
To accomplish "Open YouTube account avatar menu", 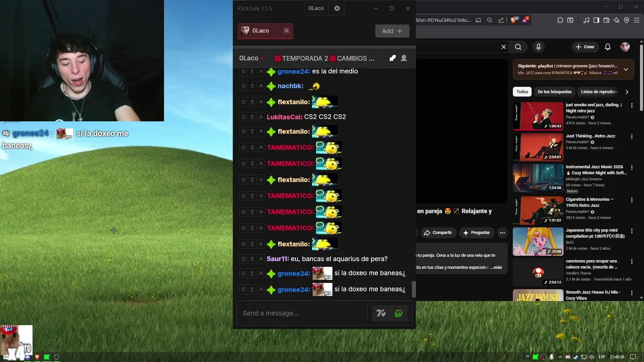I will coord(625,47).
